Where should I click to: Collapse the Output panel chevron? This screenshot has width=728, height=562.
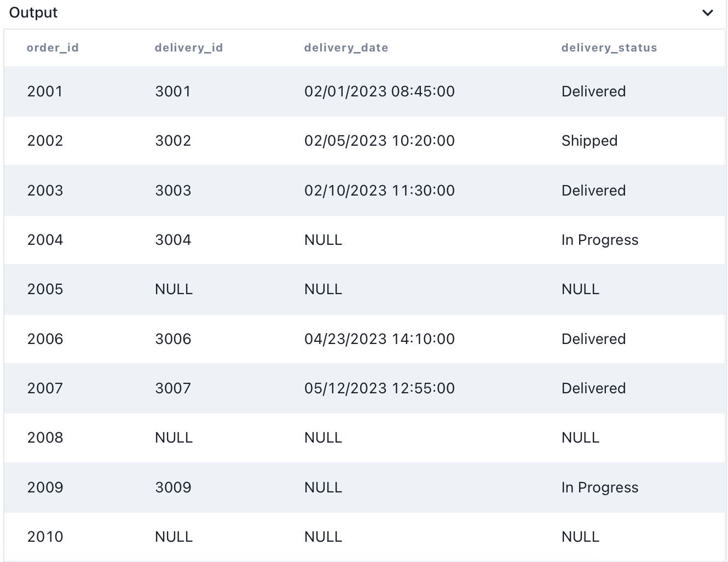point(708,13)
